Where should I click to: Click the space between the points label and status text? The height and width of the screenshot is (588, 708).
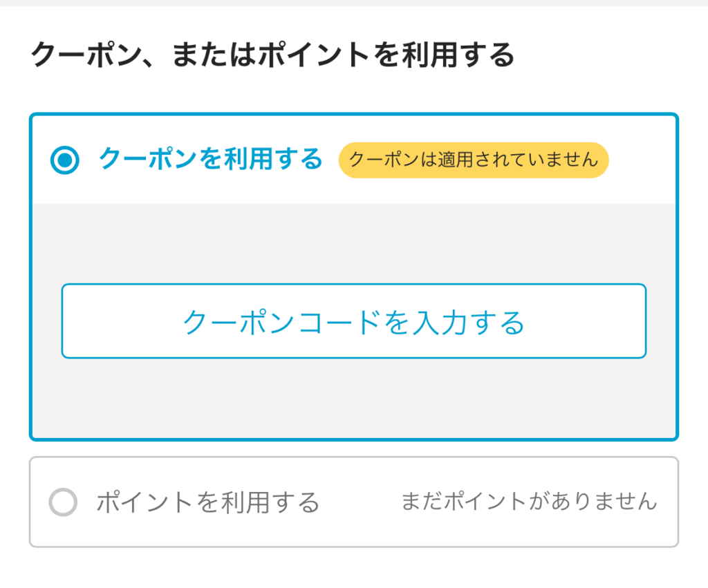point(360,502)
